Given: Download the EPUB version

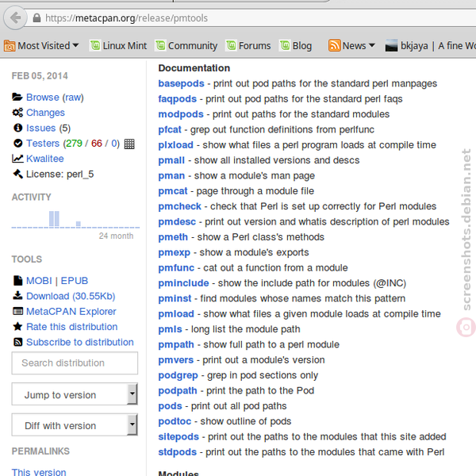Looking at the screenshot, I should [75, 281].
